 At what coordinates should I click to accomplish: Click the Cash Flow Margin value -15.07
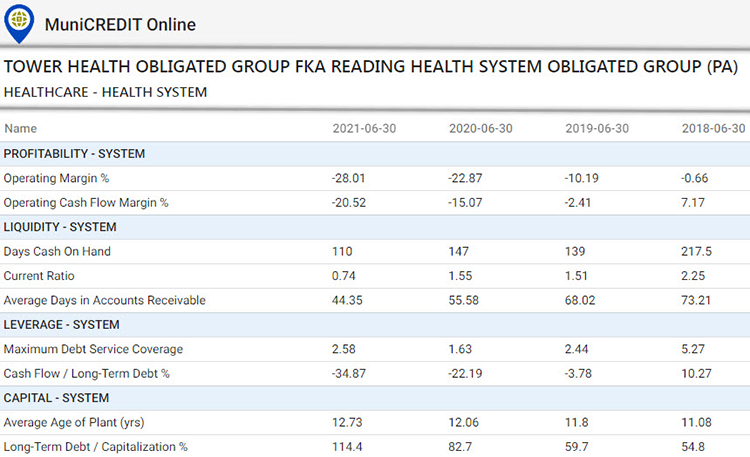[465, 202]
